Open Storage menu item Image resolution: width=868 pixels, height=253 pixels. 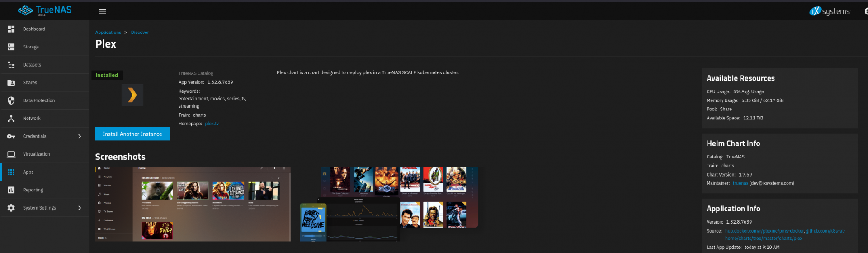pyautogui.click(x=44, y=47)
